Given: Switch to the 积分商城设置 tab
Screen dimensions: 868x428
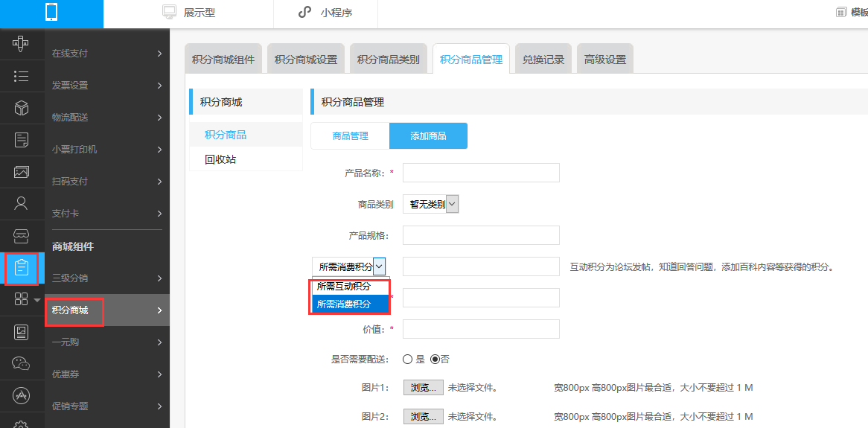Looking at the screenshot, I should coord(305,60).
